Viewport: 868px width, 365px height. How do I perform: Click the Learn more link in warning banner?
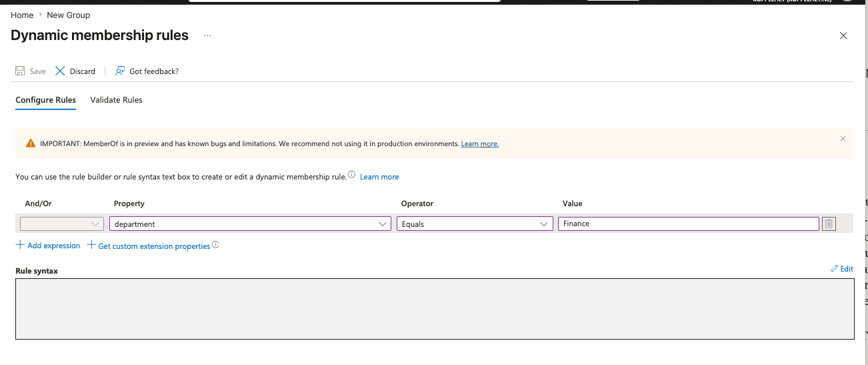(480, 143)
